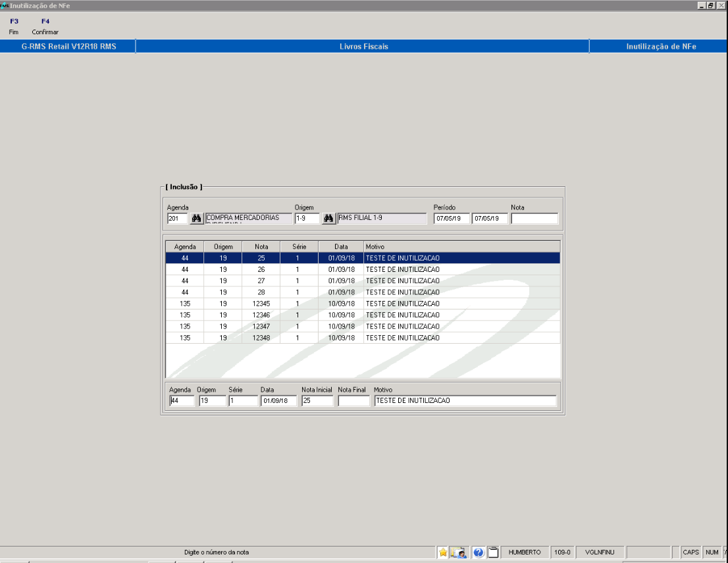Select the row with Nota 27
The image size is (728, 563).
(363, 281)
